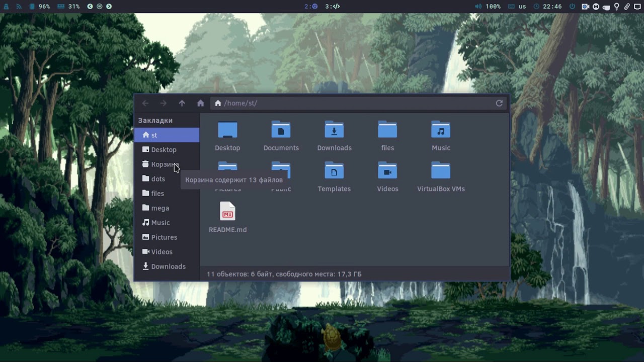Open the Downloads bookmark in sidebar
Screen dimensions: 644x362
click(x=168, y=266)
